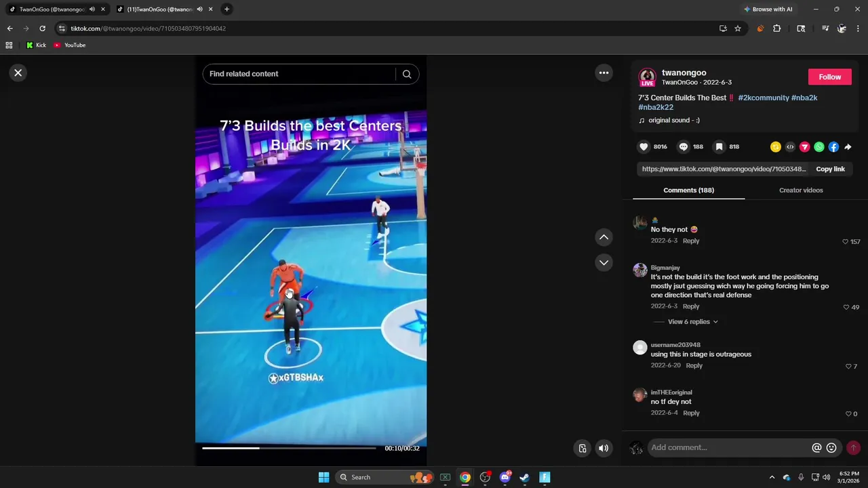The height and width of the screenshot is (488, 868).
Task: Switch to the (11)TwanOnGoo browser tab
Action: (159, 9)
